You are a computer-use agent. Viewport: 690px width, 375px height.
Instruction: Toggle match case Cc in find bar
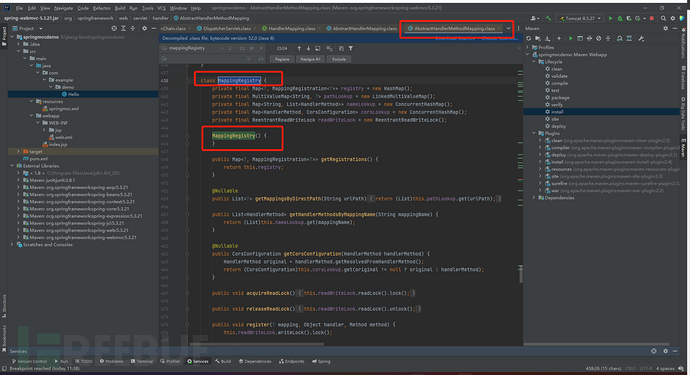(242, 48)
